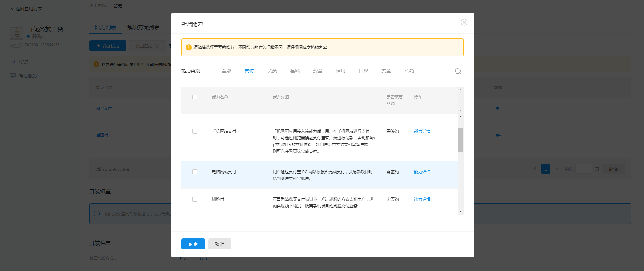Click the back arrow for 返回应用列表
Image resolution: width=644 pixels, height=271 pixels.
[x=12, y=9]
